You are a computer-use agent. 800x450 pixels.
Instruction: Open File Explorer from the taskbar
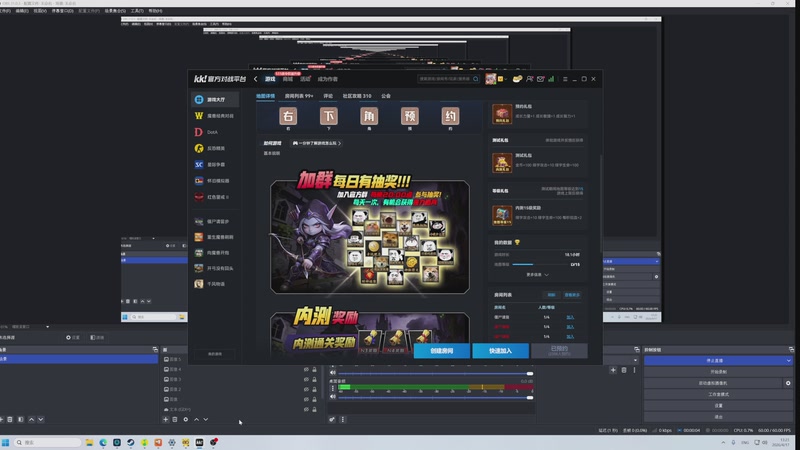pyautogui.click(x=89, y=442)
